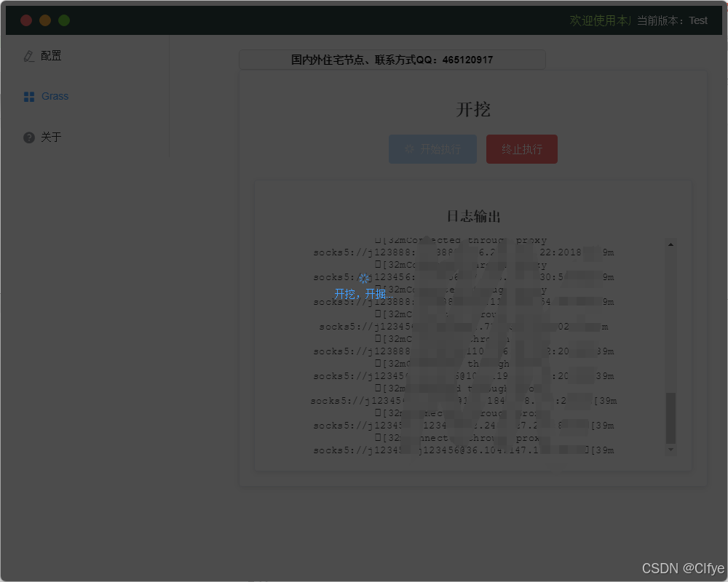Click the 开始执行 start button
The image size is (728, 582).
click(432, 149)
